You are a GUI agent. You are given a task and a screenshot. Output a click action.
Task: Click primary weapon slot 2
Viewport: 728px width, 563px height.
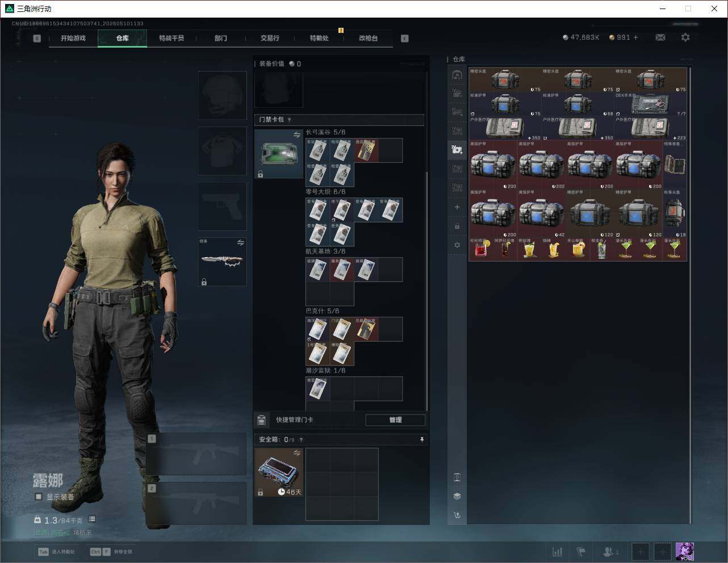click(196, 503)
